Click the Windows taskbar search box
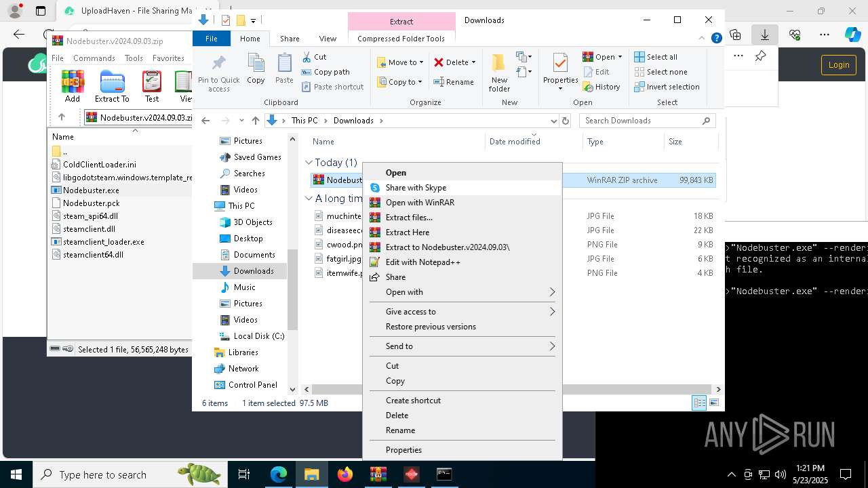868x488 pixels. pos(129,474)
